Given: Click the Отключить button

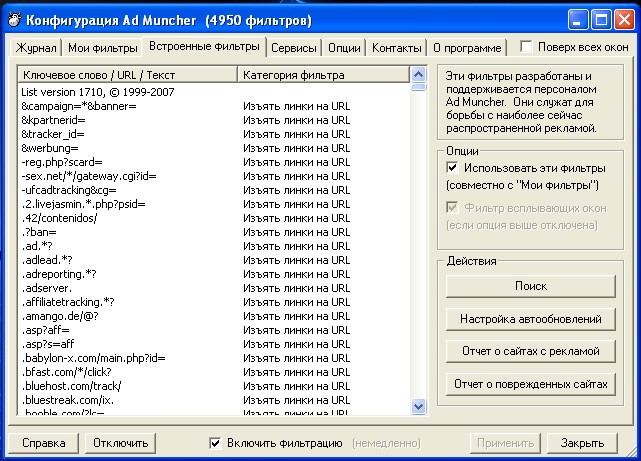Looking at the screenshot, I should (120, 443).
